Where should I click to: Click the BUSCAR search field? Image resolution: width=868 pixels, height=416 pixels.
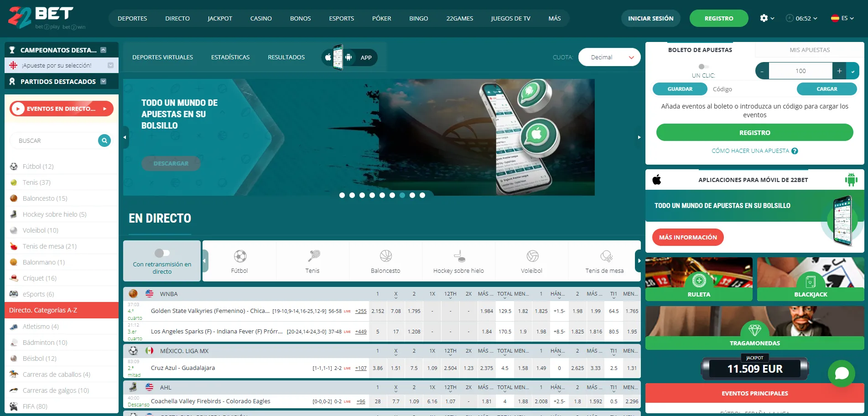coord(54,140)
